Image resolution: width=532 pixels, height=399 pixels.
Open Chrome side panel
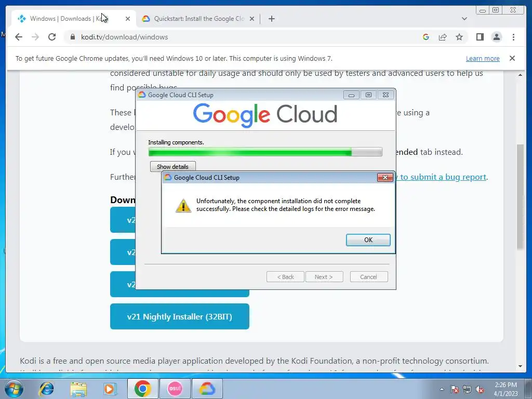[x=480, y=37]
